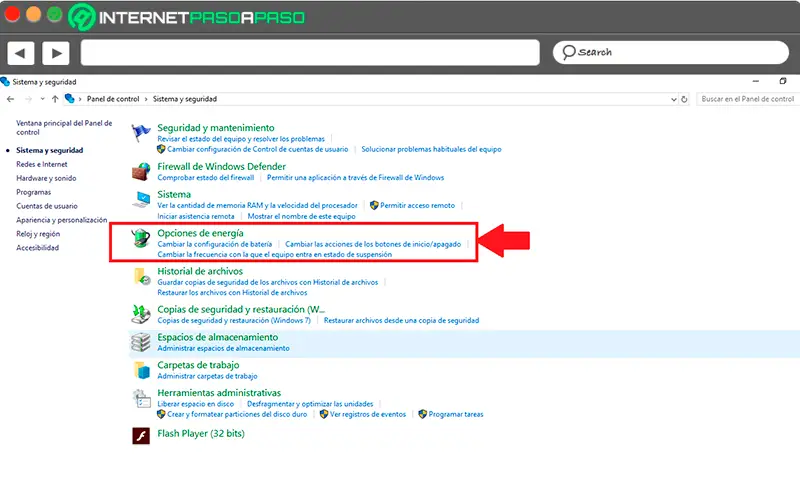800x500 pixels.
Task: Click the Sistema computer icon
Action: pos(141,199)
